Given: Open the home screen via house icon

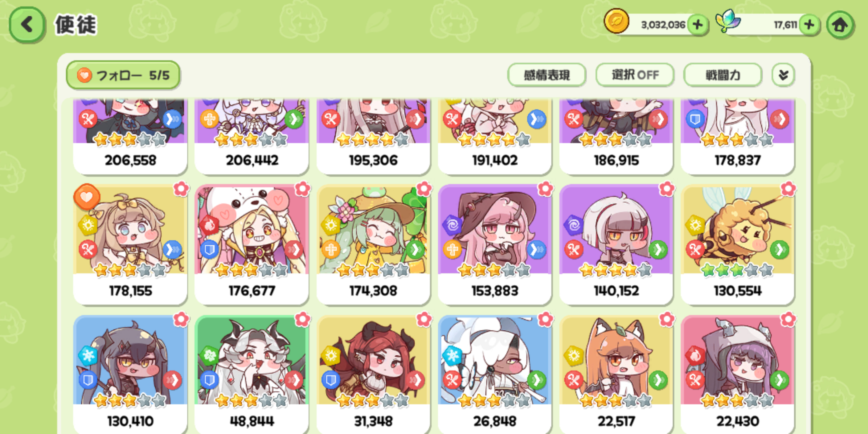Looking at the screenshot, I should coord(840,25).
